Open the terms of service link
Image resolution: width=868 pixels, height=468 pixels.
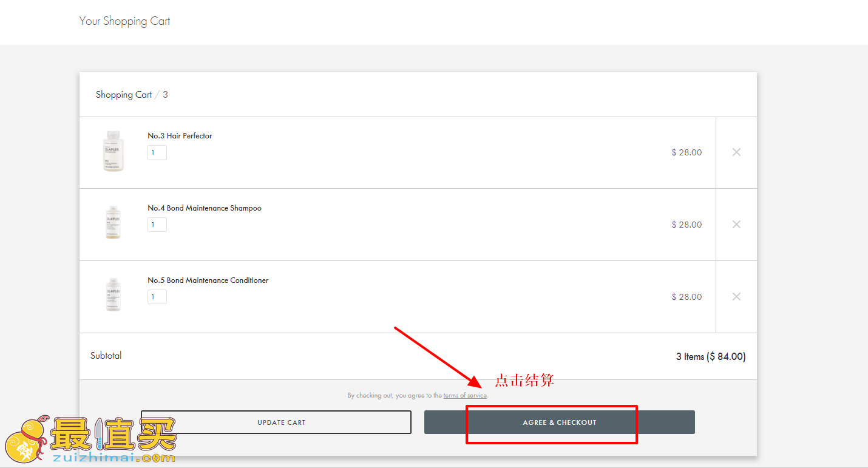coord(465,396)
